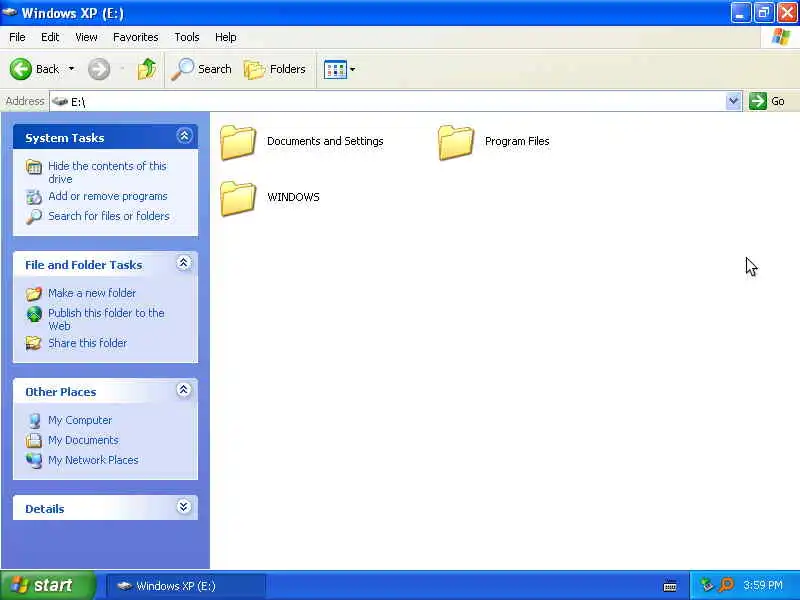Screen dimensions: 800x600
Task: Select the Documents and Settings folder icon
Action: click(238, 142)
